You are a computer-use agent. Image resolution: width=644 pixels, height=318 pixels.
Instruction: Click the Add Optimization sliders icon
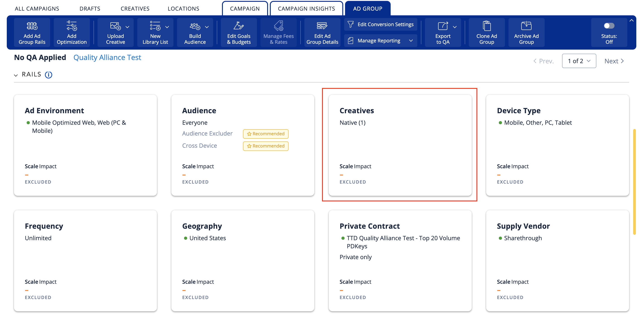(72, 26)
